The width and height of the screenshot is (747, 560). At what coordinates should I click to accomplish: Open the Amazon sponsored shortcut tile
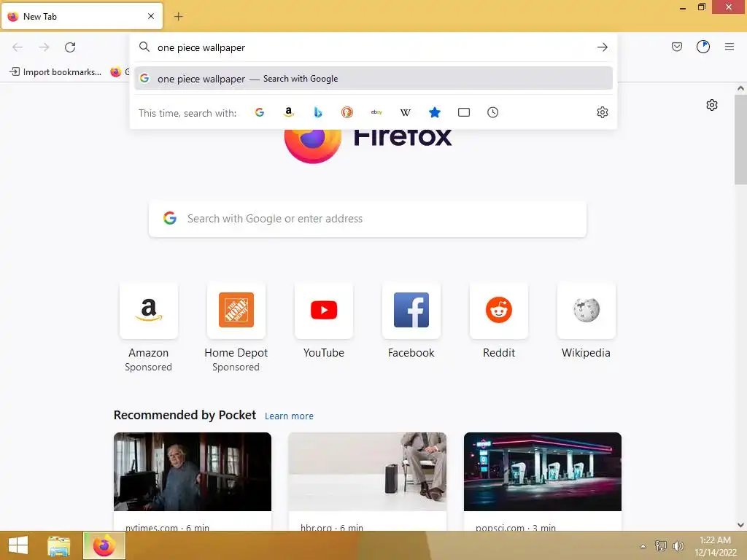tap(149, 311)
